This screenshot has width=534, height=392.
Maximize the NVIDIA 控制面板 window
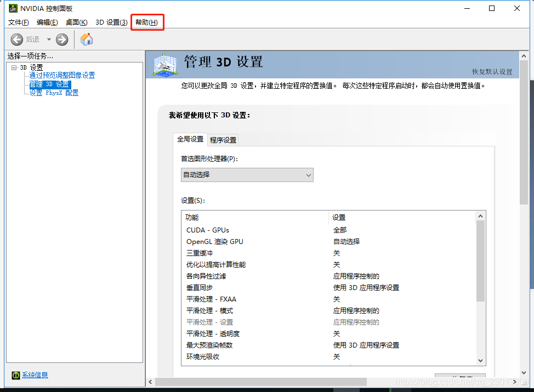(492, 9)
